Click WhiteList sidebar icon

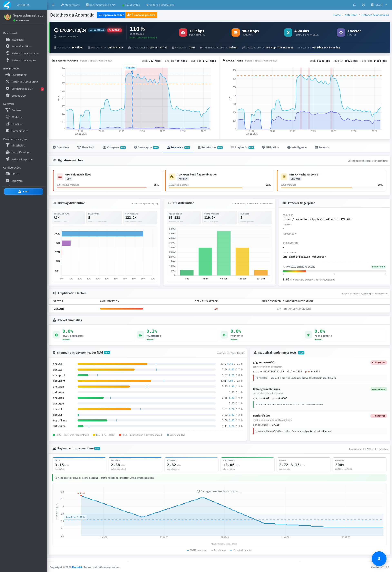[8, 117]
